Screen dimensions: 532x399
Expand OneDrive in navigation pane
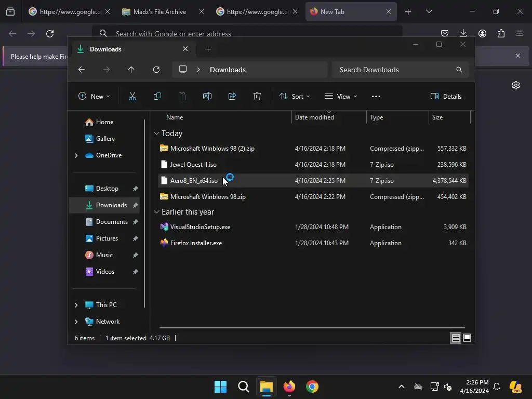[x=76, y=155]
